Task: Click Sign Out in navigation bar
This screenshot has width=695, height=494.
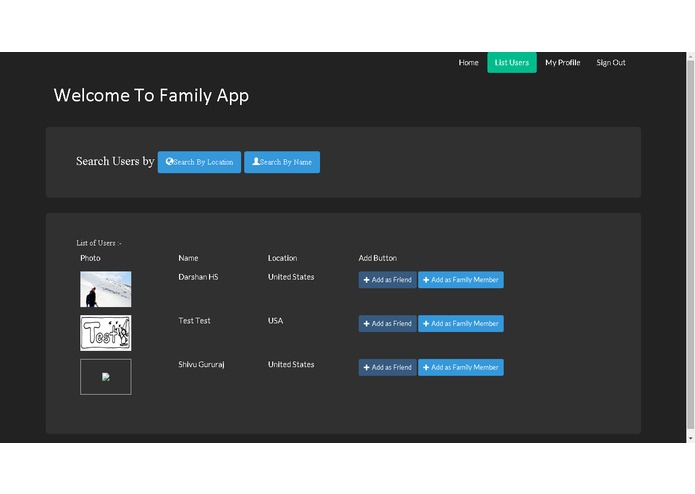Action: (x=611, y=62)
